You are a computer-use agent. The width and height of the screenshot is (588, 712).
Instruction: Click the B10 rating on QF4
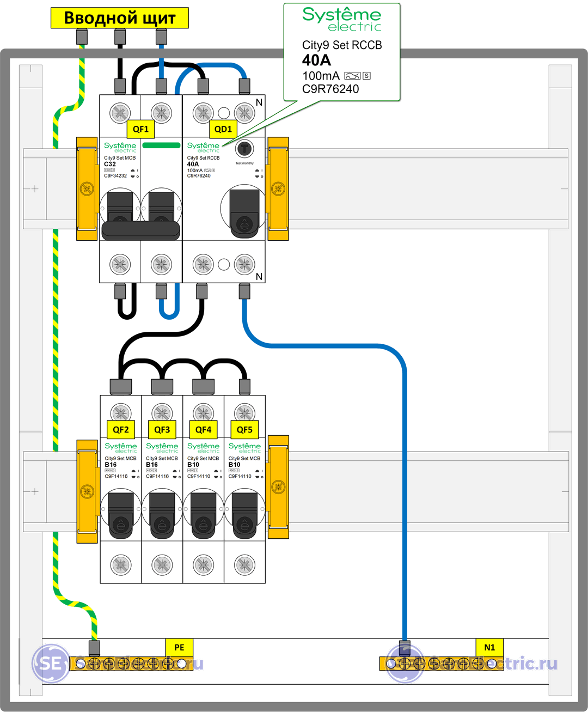pos(193,465)
